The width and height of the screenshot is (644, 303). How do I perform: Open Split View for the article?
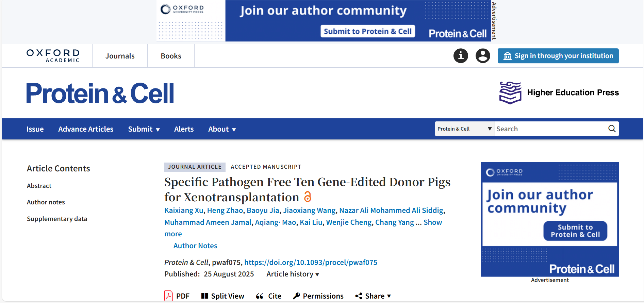pyautogui.click(x=223, y=296)
